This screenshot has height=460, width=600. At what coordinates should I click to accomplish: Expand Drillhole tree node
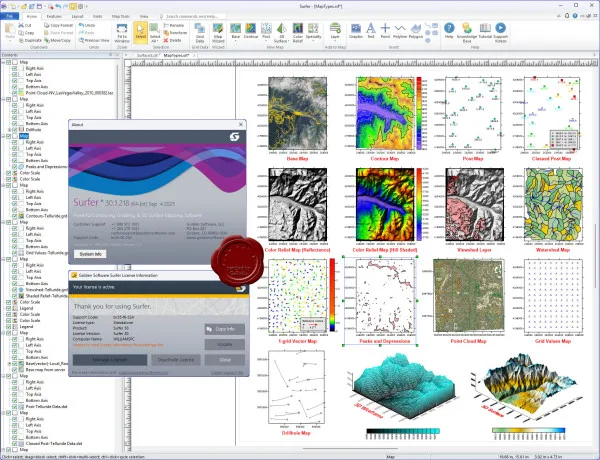[10, 130]
